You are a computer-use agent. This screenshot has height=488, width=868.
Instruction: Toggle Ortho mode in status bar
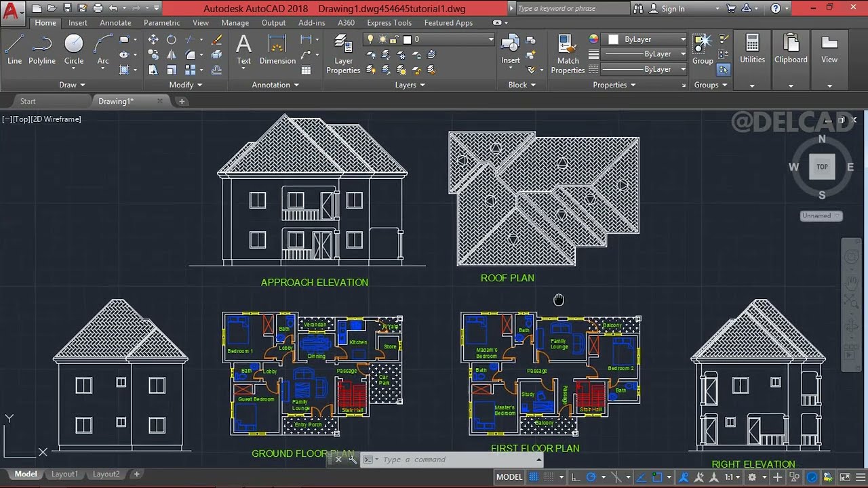[576, 476]
